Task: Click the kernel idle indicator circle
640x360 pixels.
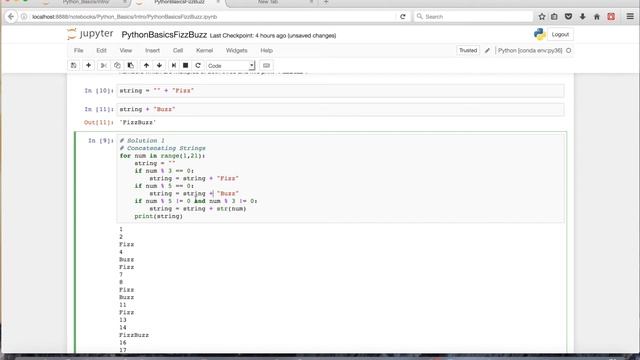Action: click(569, 51)
